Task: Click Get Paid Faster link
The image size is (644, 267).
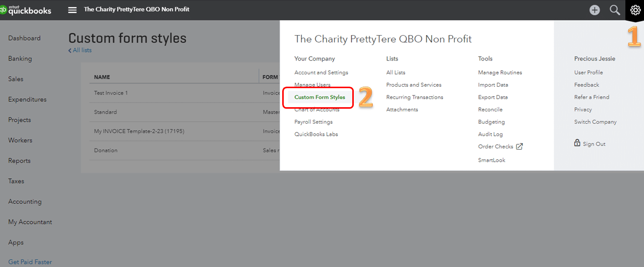Action: click(x=30, y=262)
